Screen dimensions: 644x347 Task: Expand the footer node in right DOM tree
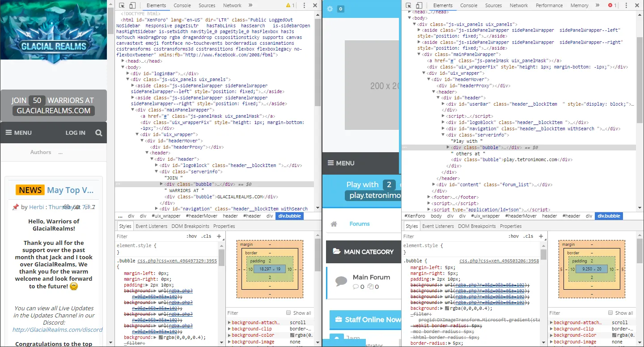(x=429, y=197)
